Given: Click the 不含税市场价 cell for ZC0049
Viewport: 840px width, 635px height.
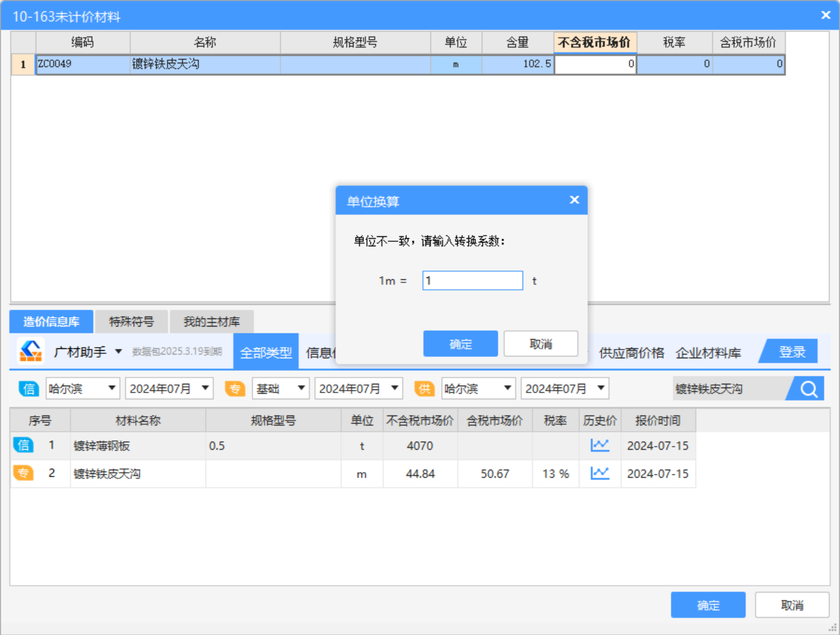Looking at the screenshot, I should (595, 64).
